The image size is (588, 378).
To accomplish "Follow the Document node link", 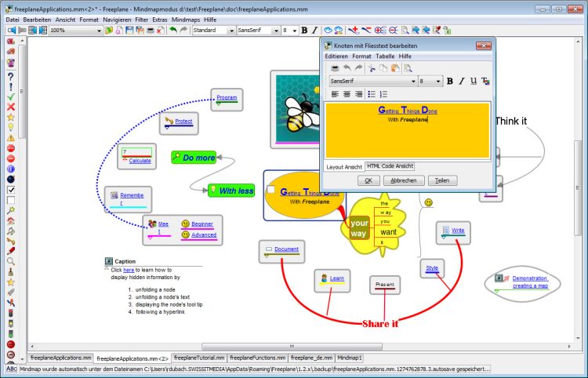I will 286,249.
